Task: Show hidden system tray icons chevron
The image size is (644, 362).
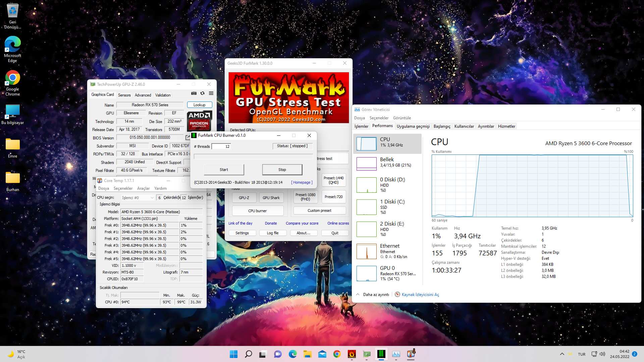Action: 562,354
